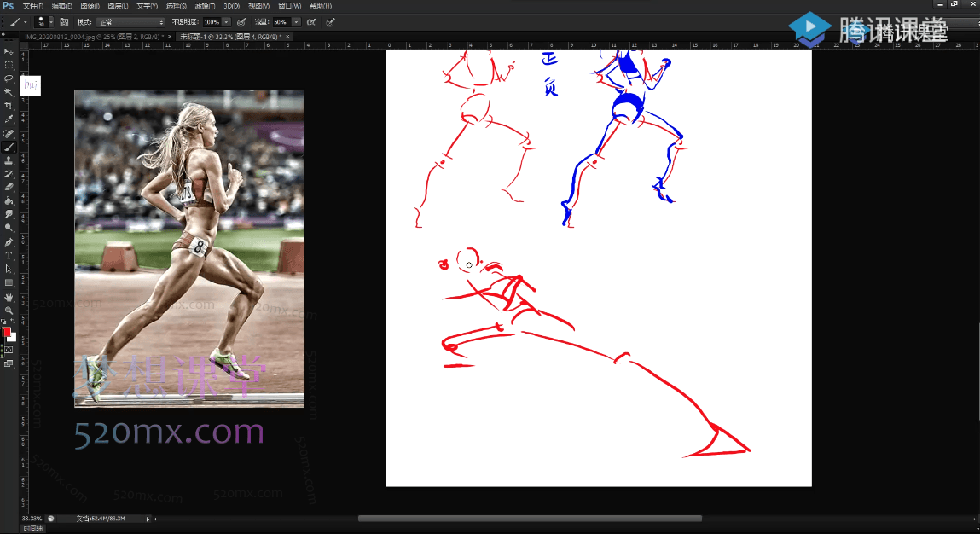Expand the opacity 100% dropdown arrow
980x534 pixels.
tap(226, 21)
